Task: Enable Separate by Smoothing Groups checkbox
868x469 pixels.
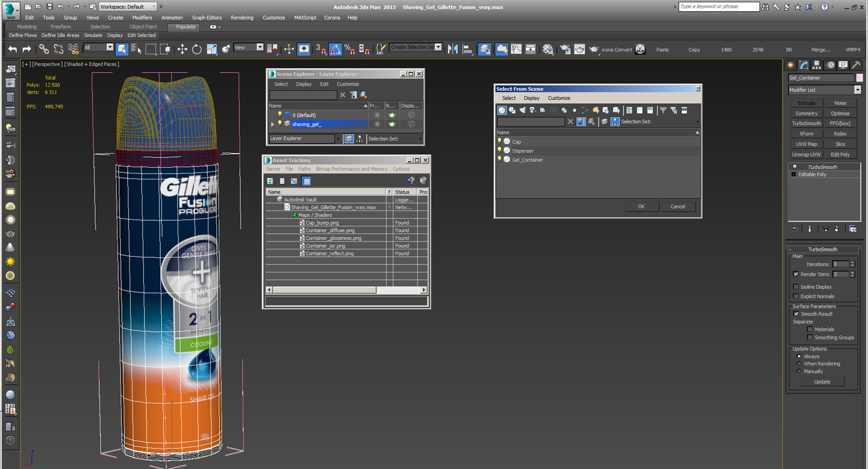Action: point(810,337)
